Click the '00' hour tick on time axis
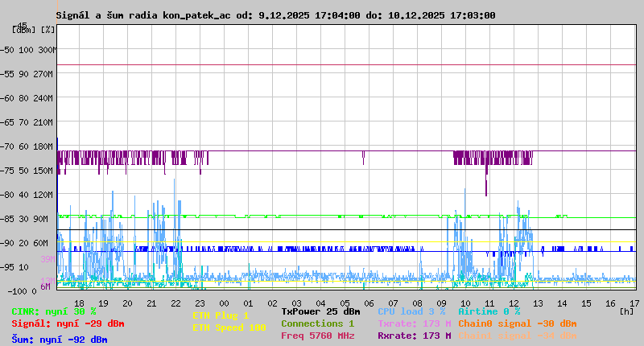The width and height of the screenshot is (644, 346). pos(225,303)
